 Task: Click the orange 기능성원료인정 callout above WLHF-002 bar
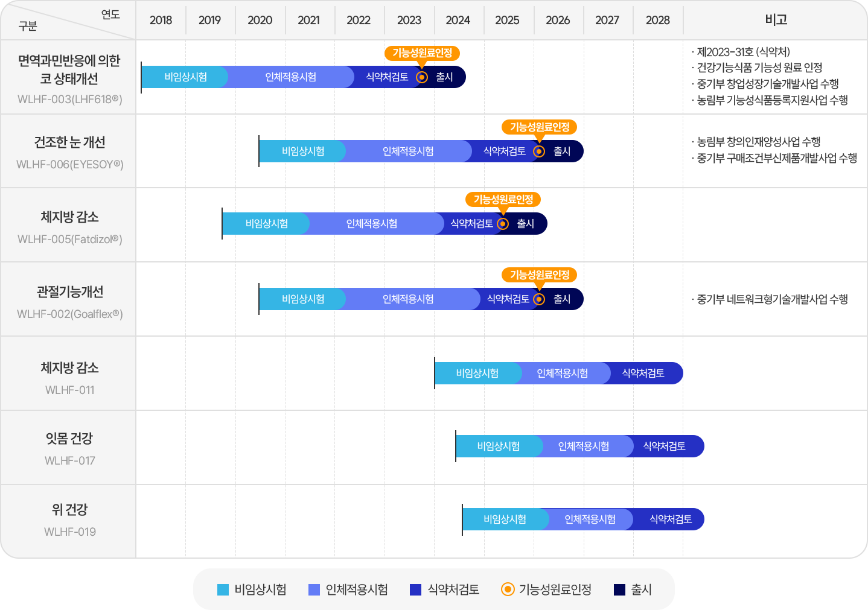(x=540, y=275)
